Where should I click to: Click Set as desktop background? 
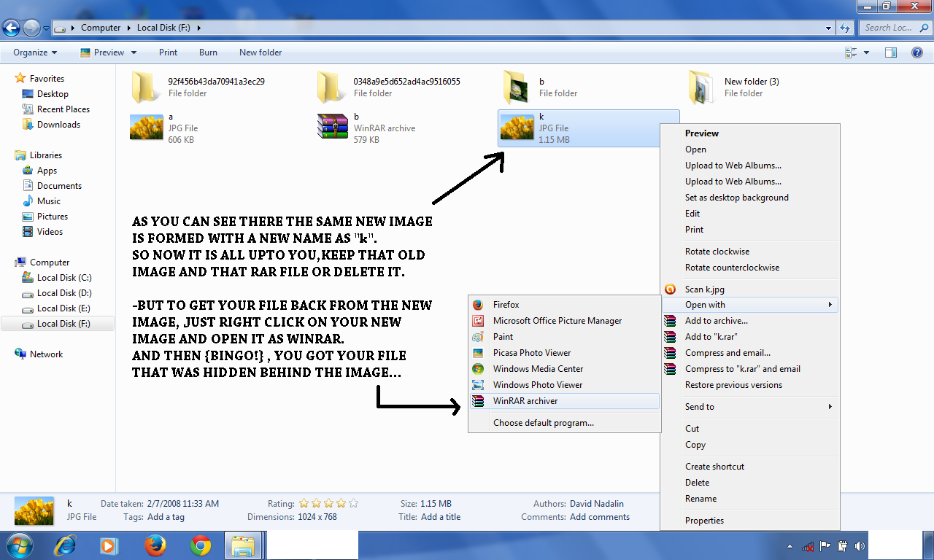(x=750, y=198)
